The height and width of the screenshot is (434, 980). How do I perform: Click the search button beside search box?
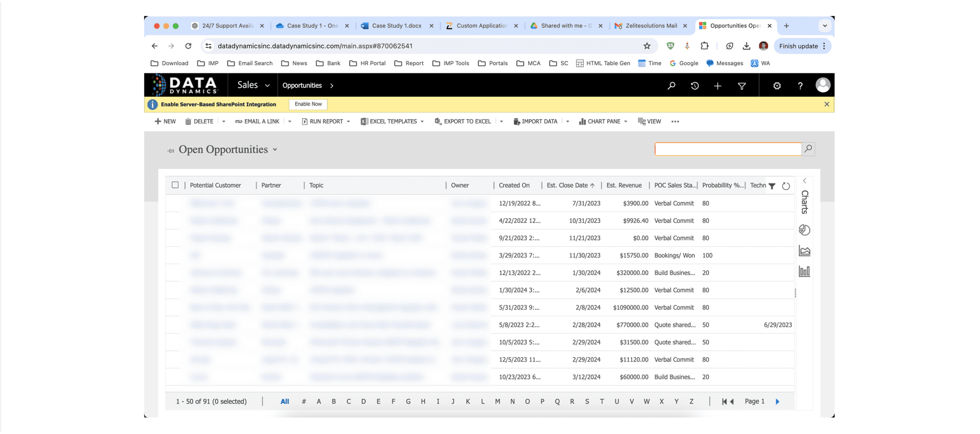[808, 149]
